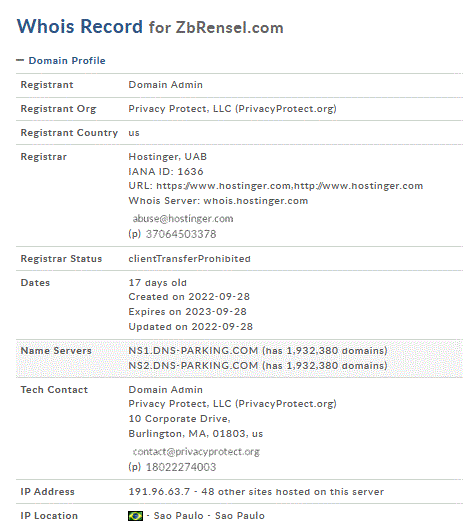
Task: View 48 other sites hosted link
Action: 292,492
